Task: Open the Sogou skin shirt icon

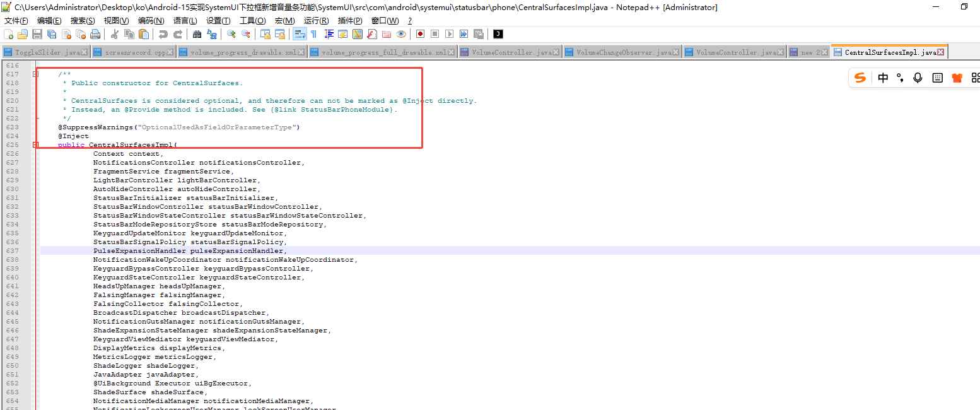Action: click(x=957, y=78)
